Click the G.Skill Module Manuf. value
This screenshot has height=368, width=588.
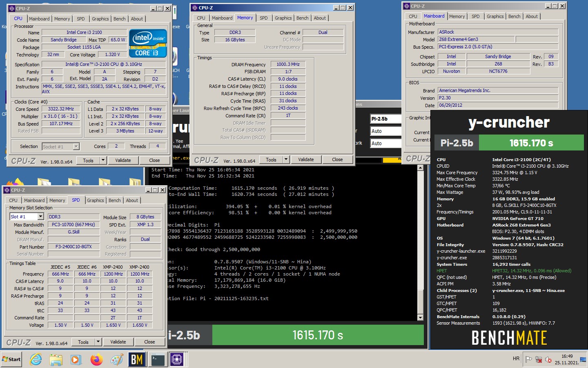73,232
